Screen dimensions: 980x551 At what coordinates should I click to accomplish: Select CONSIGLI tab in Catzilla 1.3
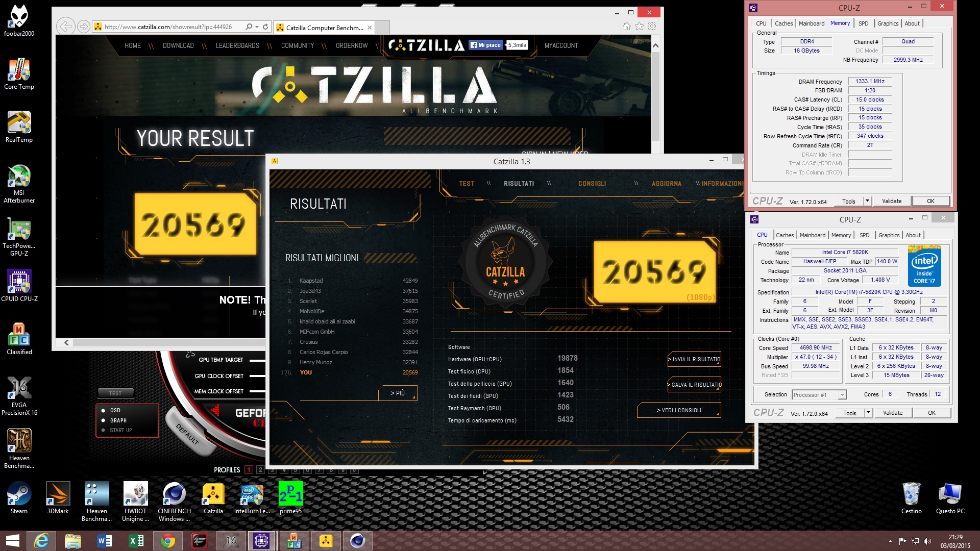point(592,184)
